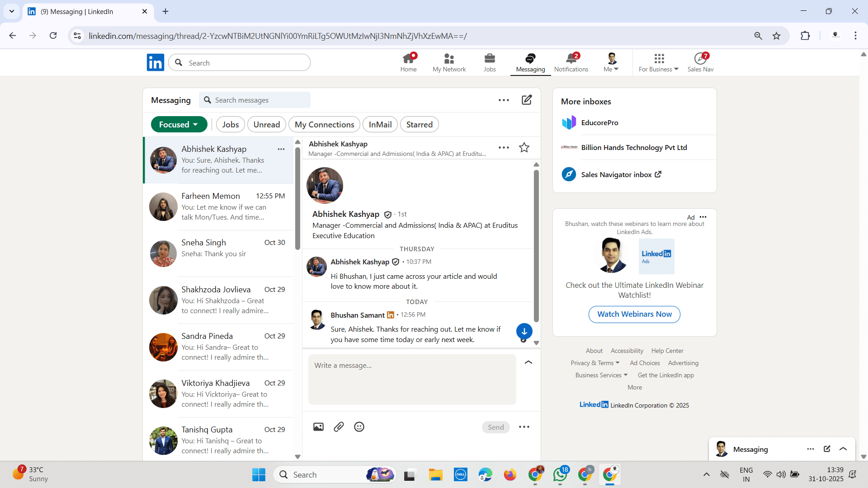The height and width of the screenshot is (488, 868).
Task: Click Watch Webinars Now button
Action: click(x=634, y=314)
